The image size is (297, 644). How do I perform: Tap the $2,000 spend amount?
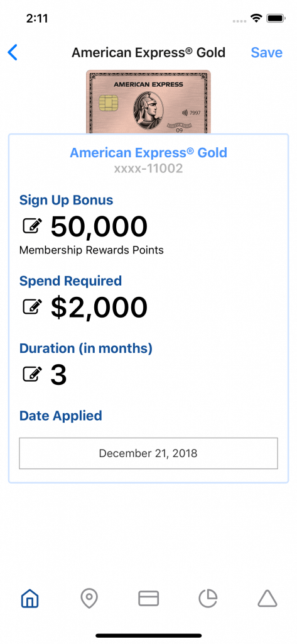tap(99, 307)
